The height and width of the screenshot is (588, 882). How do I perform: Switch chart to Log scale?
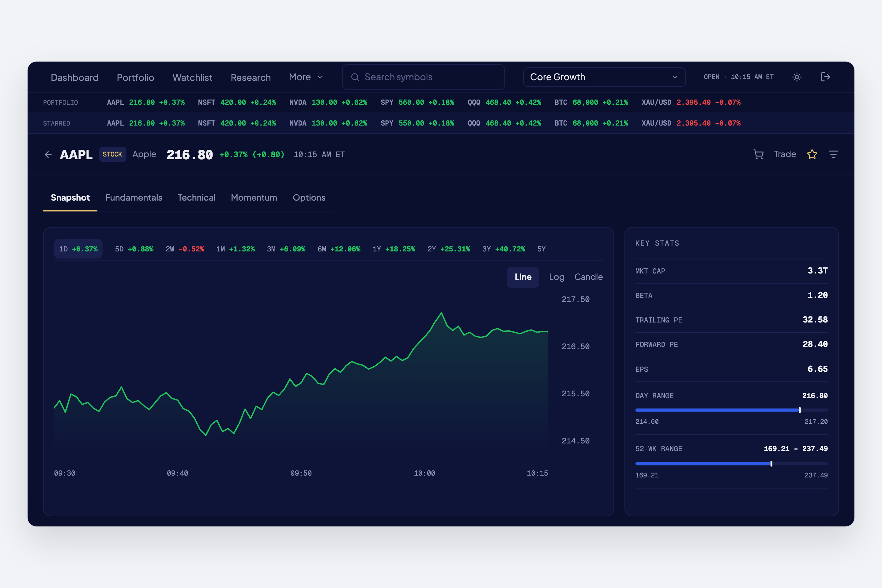[556, 277]
